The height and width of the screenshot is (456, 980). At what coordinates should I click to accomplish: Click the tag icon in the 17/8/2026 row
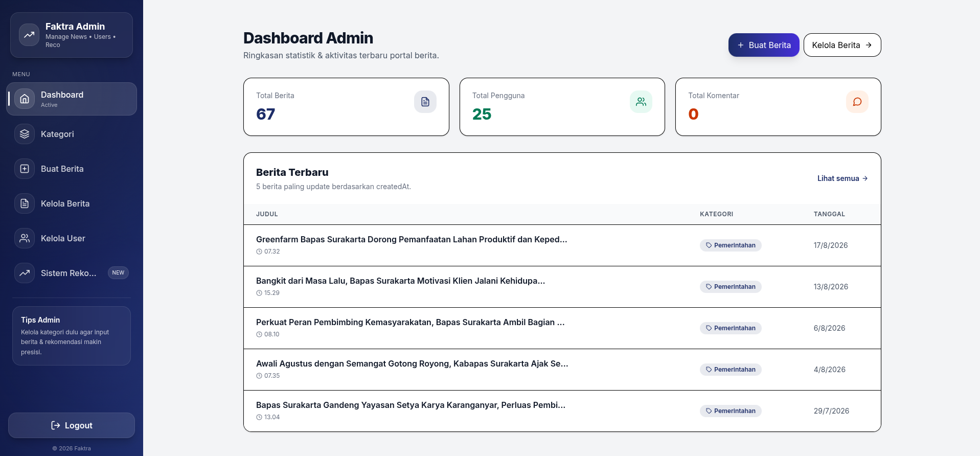click(x=709, y=245)
